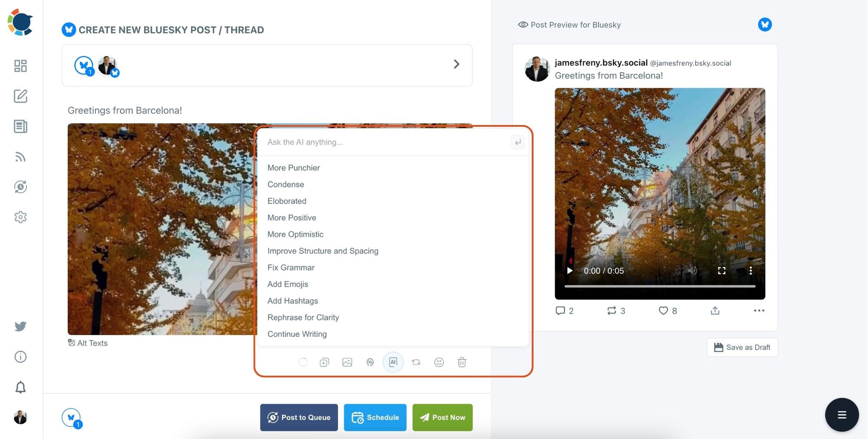The height and width of the screenshot is (439, 868).
Task: Choose Add Emojis from the AI menu
Action: tap(288, 284)
